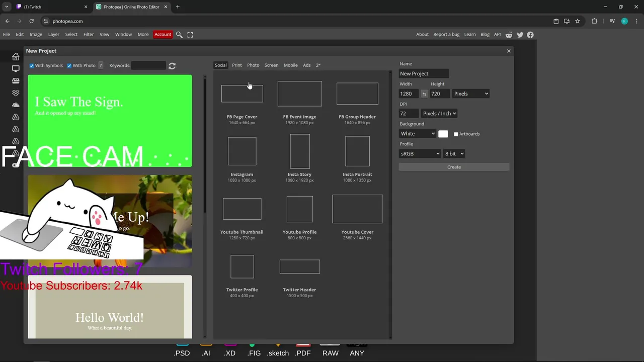This screenshot has height=362, width=644.
Task: Open the Chrome three-dot menu
Action: coord(636,21)
